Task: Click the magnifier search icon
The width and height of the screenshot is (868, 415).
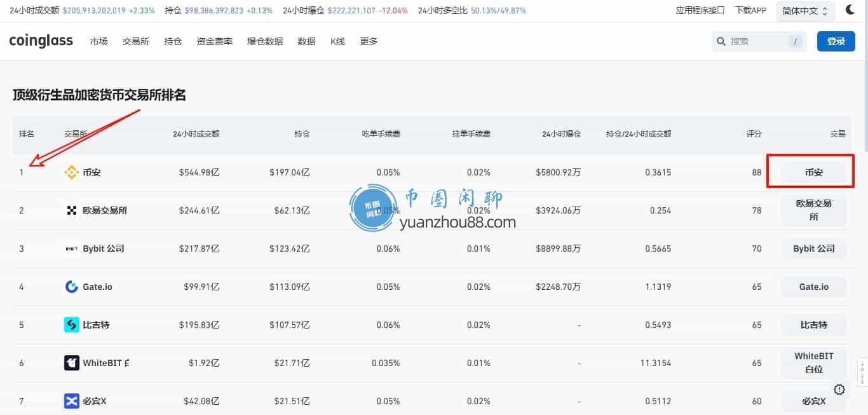Action: 721,41
